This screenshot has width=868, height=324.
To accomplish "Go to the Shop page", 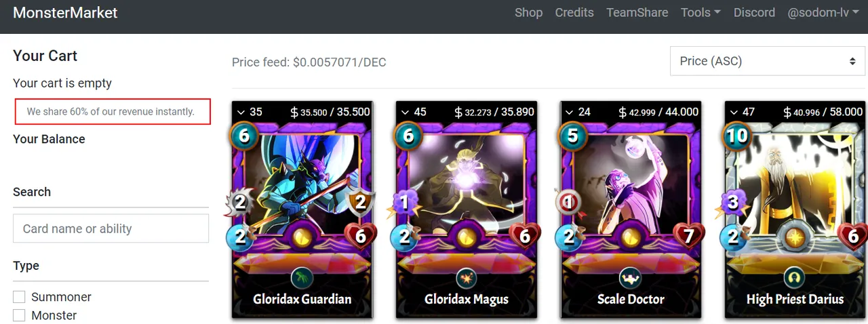I will click(528, 12).
